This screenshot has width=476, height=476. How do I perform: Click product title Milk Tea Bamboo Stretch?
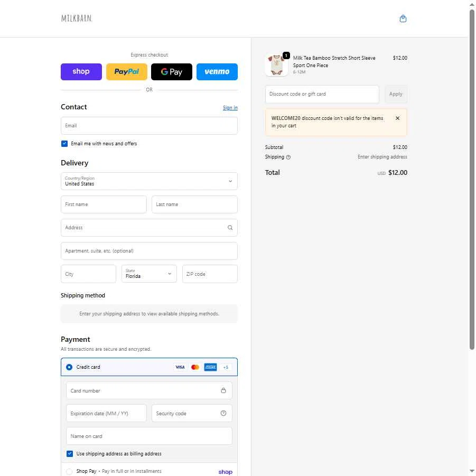pyautogui.click(x=334, y=62)
